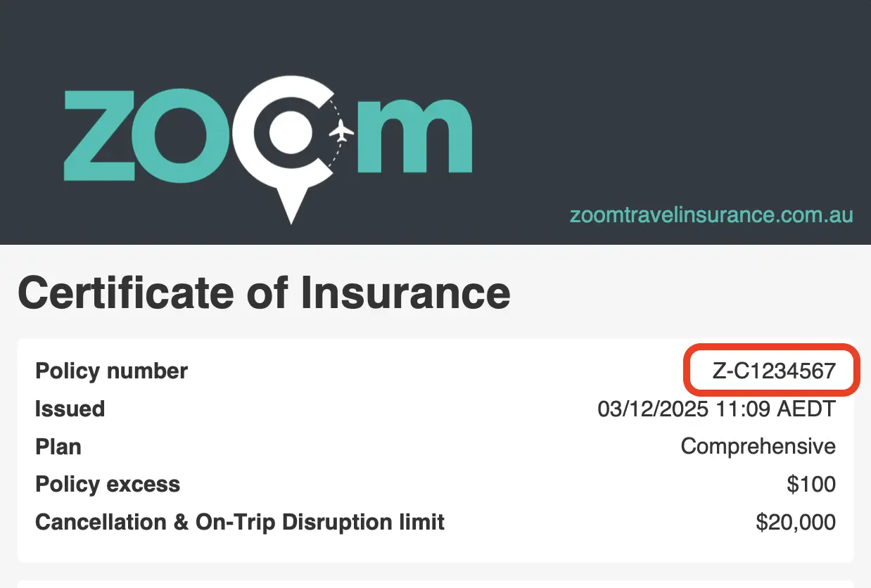Click issued date 03/12/2025 11:09 AEDT
This screenshot has height=588, width=871.
tap(716, 409)
